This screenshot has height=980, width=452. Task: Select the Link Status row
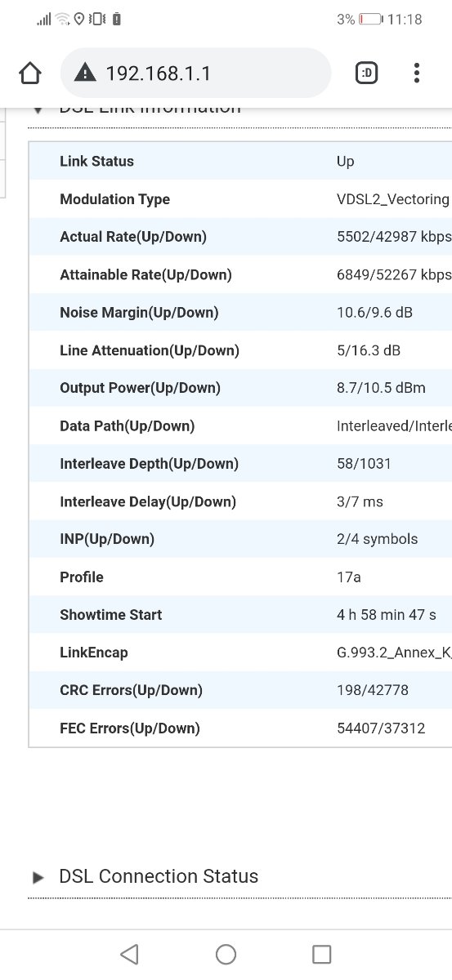(240, 161)
